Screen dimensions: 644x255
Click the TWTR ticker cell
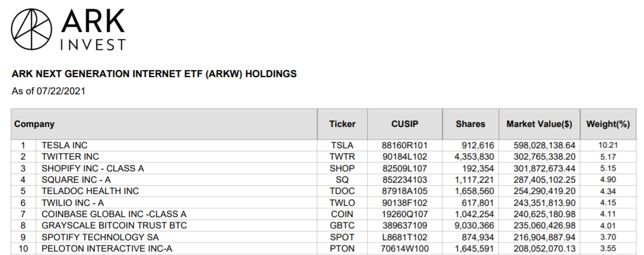coord(342,157)
